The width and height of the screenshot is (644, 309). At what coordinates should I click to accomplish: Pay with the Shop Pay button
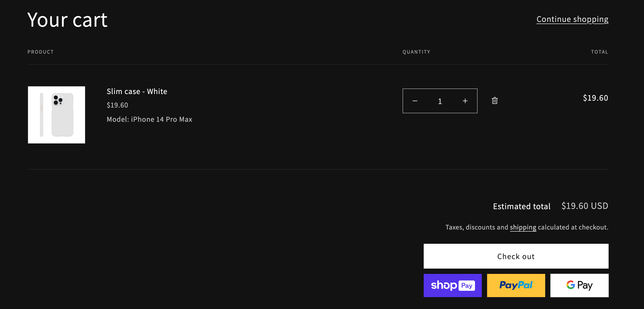452,285
